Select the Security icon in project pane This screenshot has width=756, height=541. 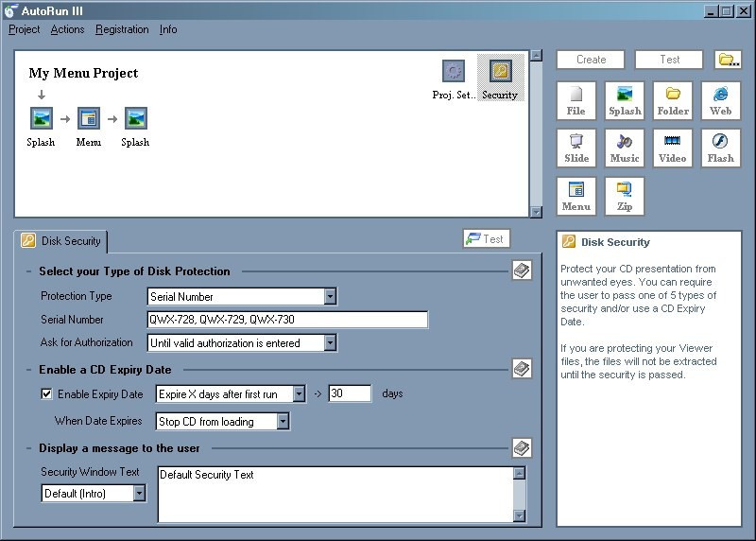pos(501,78)
